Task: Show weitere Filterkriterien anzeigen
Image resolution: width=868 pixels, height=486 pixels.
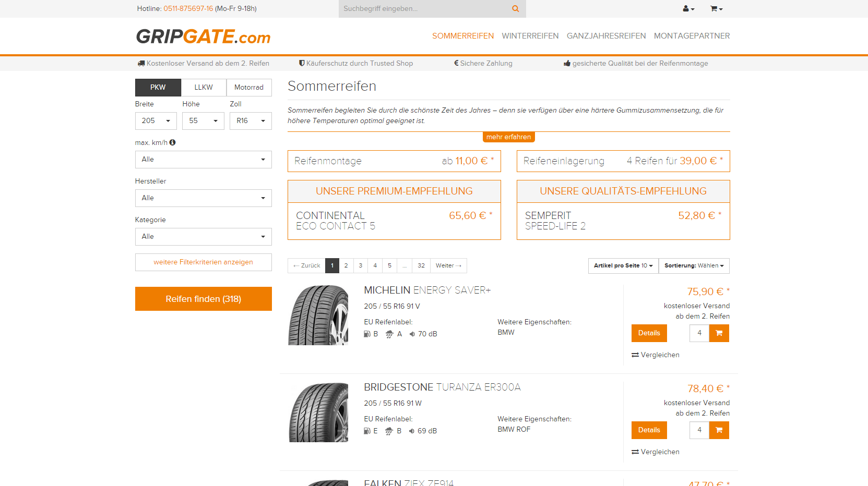Action: pyautogui.click(x=204, y=262)
